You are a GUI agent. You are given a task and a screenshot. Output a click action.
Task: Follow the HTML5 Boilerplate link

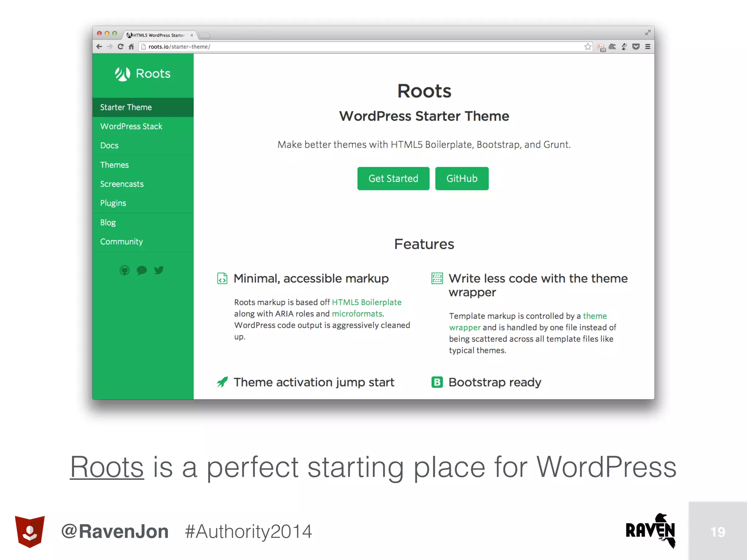click(x=367, y=302)
